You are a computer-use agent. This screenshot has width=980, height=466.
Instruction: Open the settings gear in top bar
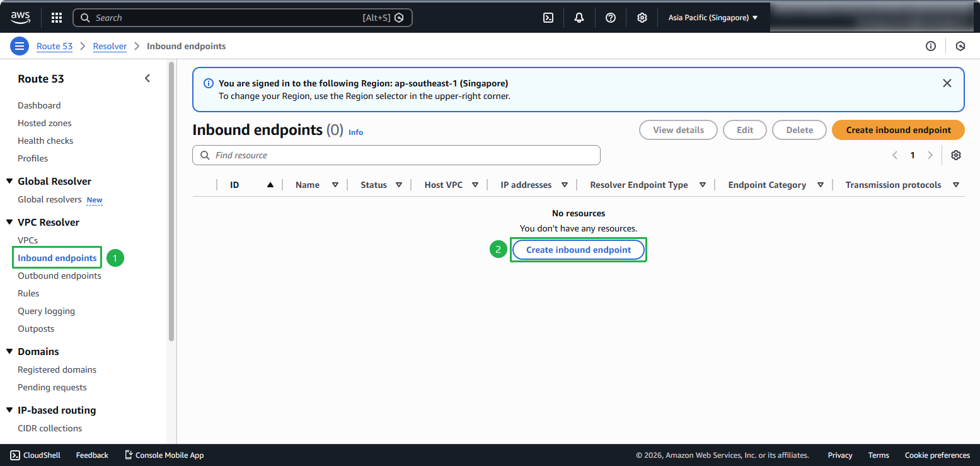pos(642,18)
